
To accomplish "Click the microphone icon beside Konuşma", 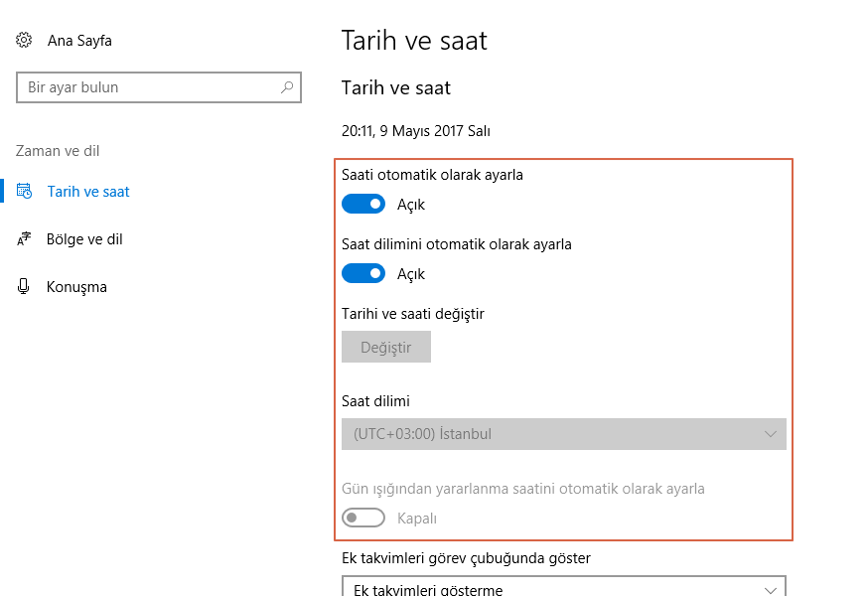I will tap(23, 286).
